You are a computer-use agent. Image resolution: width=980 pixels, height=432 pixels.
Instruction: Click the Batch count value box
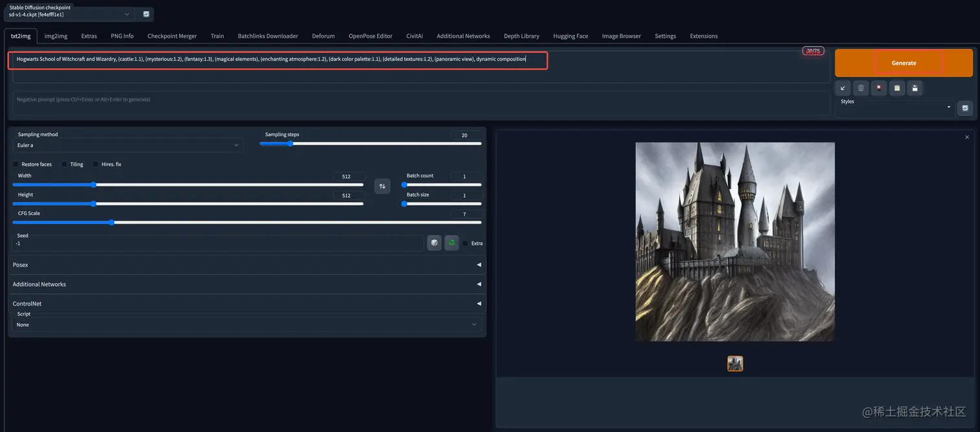coord(467,176)
